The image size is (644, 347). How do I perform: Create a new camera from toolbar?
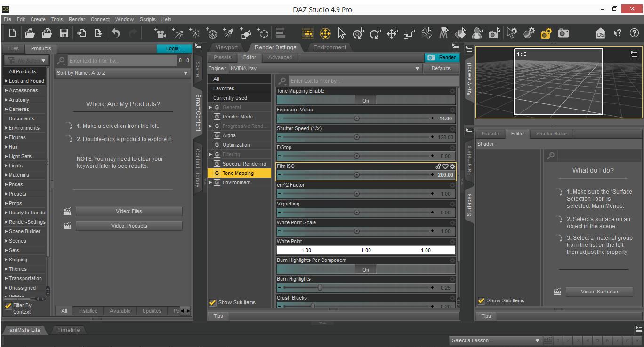tap(161, 33)
